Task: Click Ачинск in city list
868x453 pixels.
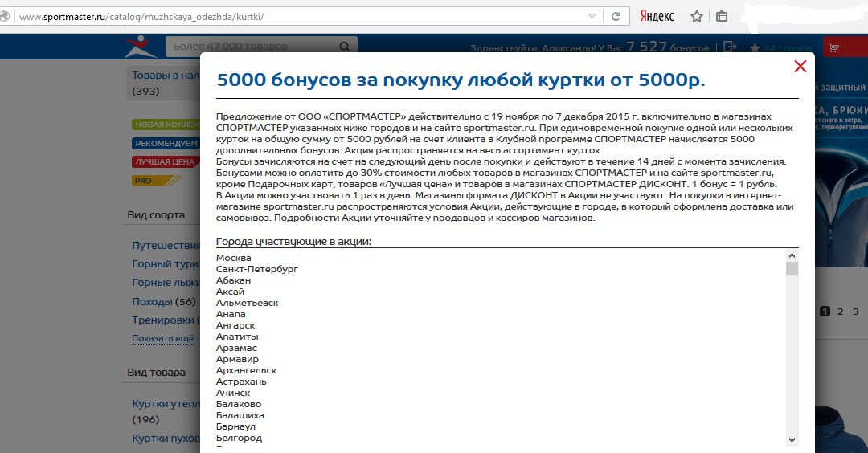Action: click(x=233, y=393)
